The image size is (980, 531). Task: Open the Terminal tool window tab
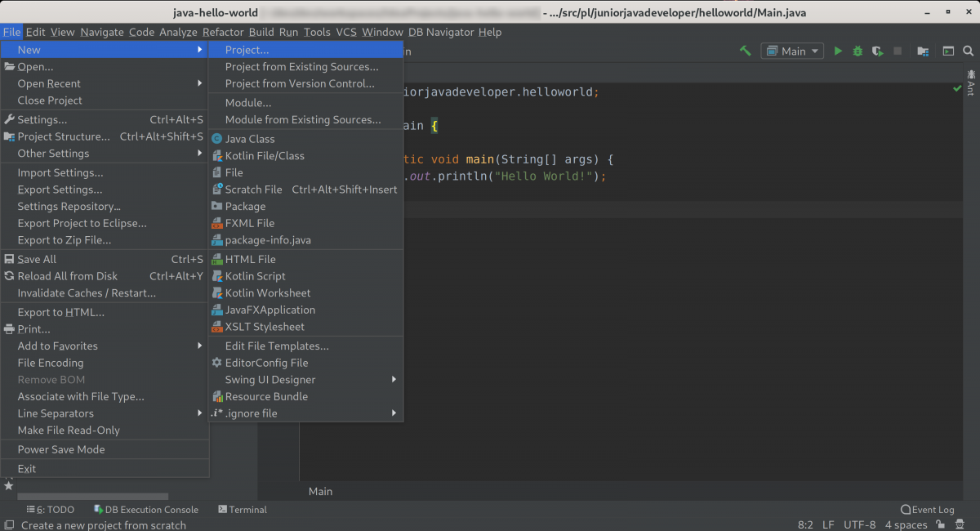(x=242, y=509)
